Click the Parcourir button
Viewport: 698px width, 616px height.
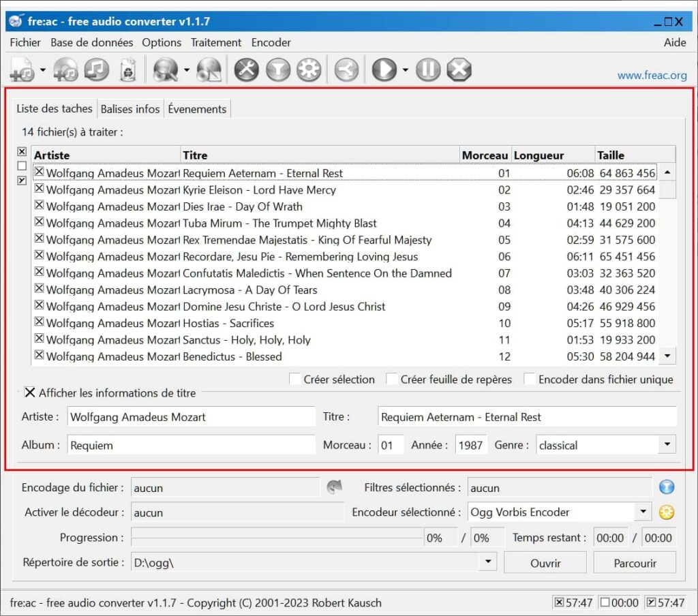(635, 563)
